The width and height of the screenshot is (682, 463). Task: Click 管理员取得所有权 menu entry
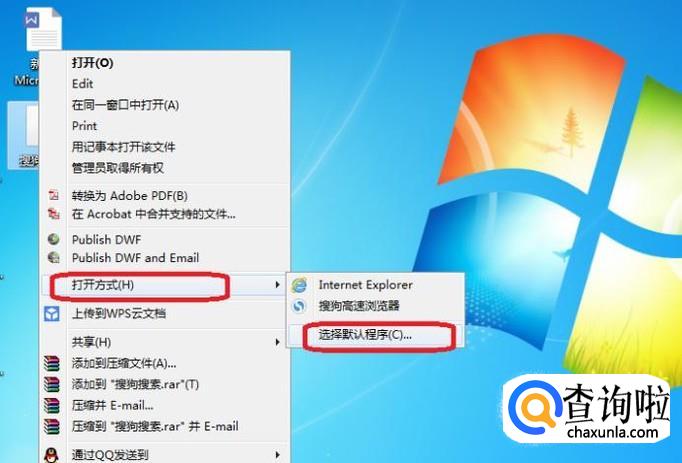(118, 168)
